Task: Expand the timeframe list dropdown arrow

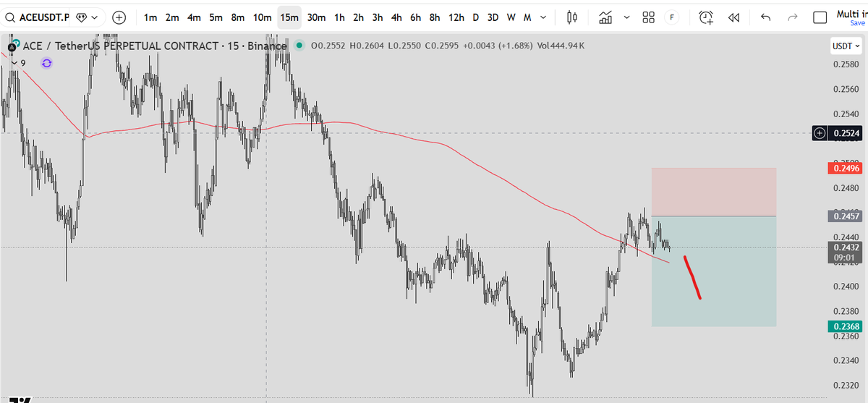Action: [543, 17]
